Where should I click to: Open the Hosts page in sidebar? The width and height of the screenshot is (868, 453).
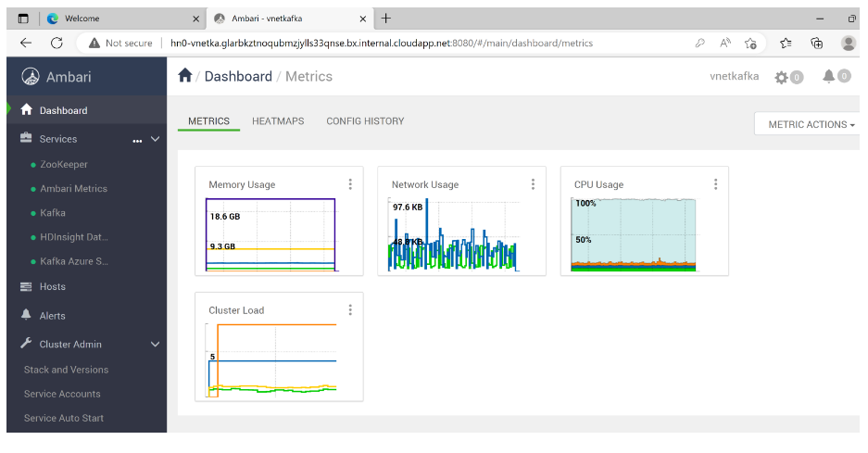coord(52,287)
